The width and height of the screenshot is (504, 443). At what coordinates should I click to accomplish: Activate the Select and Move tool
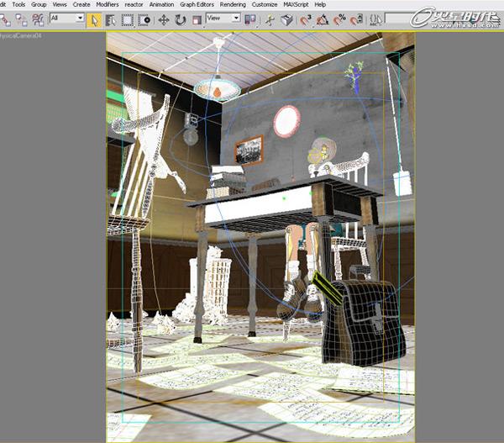coord(164,20)
